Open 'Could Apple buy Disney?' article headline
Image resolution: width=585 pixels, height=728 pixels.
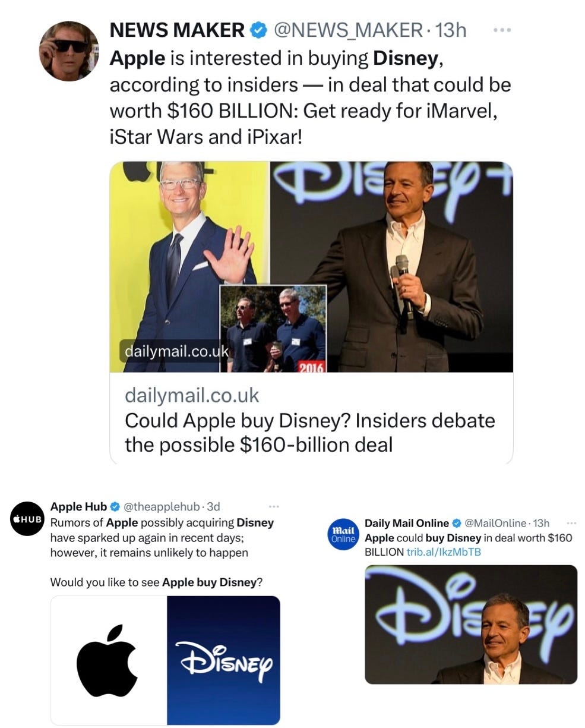[x=309, y=432]
